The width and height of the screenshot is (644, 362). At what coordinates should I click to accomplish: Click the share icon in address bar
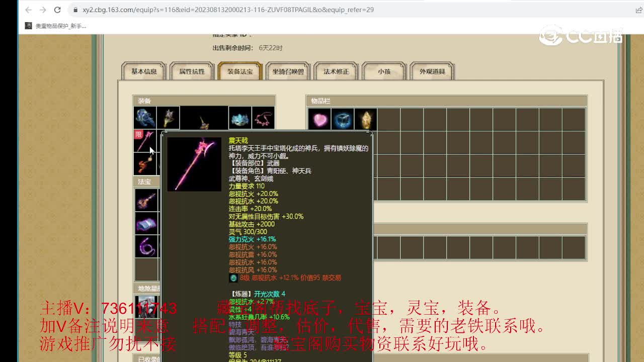click(639, 10)
